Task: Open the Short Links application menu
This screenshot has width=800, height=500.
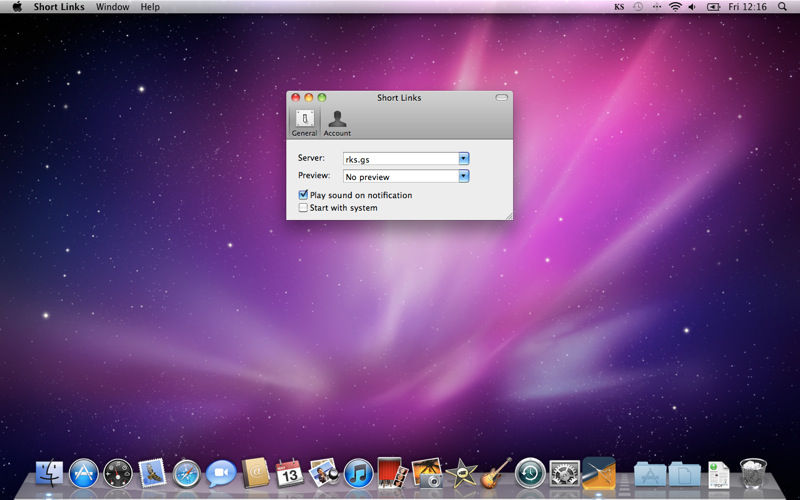Action: click(x=59, y=7)
